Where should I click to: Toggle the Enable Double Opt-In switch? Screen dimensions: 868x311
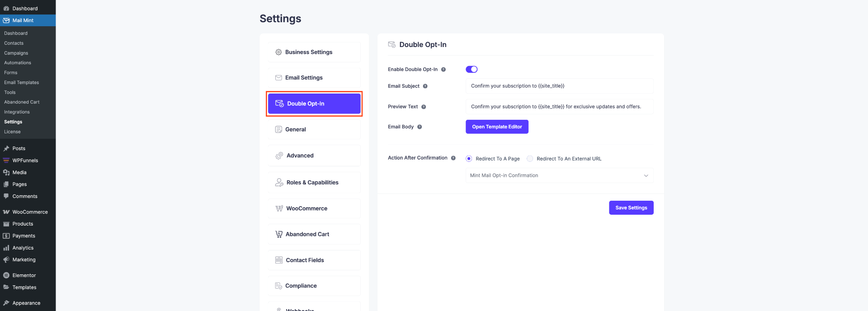pyautogui.click(x=472, y=69)
